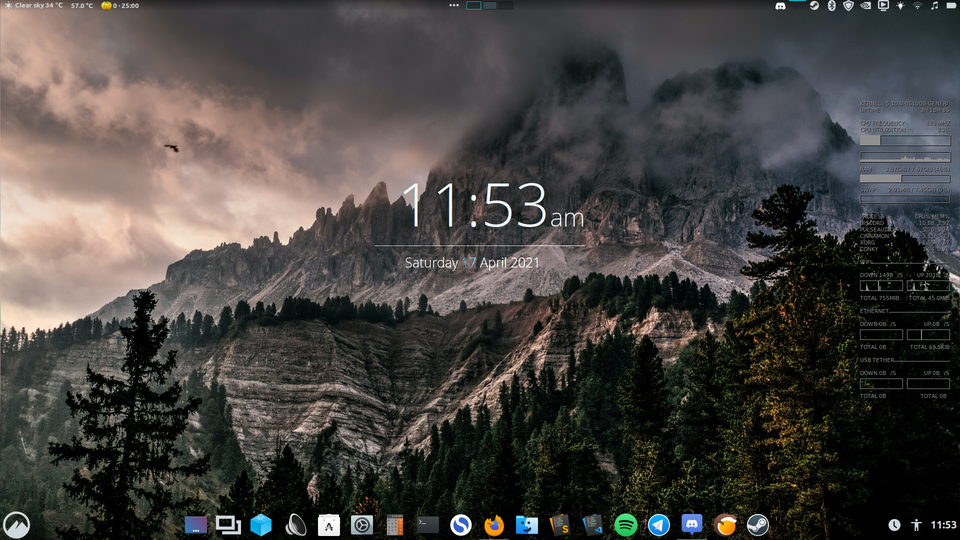Screen dimensions: 960x540
Task: Switch to the second workspace
Action: 489,6
